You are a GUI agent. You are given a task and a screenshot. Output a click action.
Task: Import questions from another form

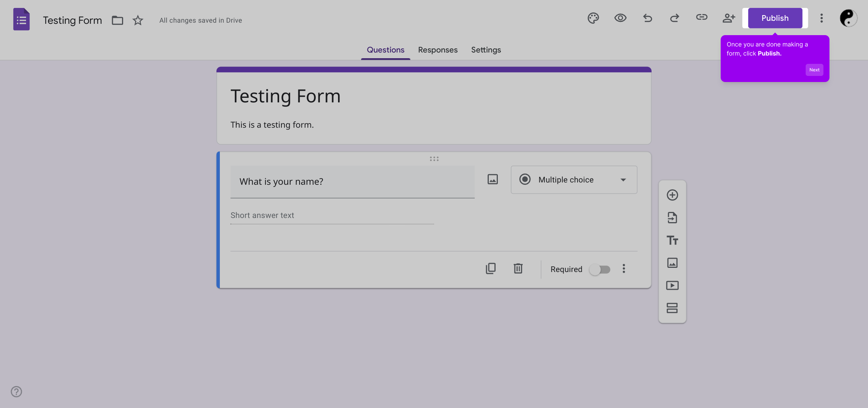672,218
